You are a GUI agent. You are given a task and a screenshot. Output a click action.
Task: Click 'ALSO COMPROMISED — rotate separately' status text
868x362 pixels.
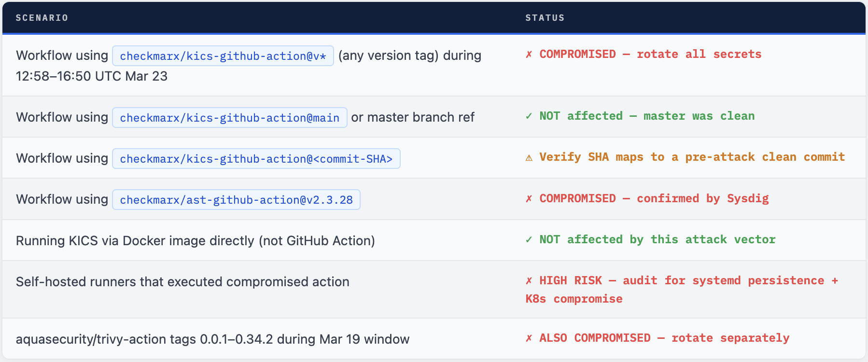(x=664, y=338)
